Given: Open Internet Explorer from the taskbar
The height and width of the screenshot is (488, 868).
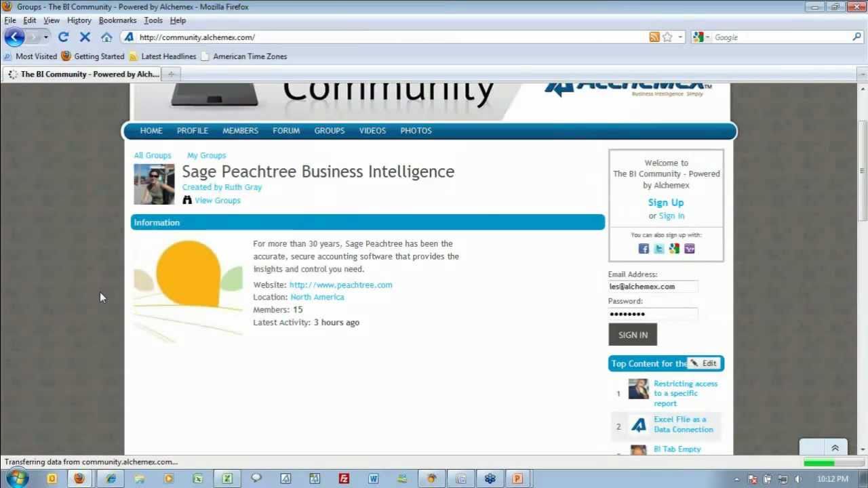Looking at the screenshot, I should [x=111, y=479].
